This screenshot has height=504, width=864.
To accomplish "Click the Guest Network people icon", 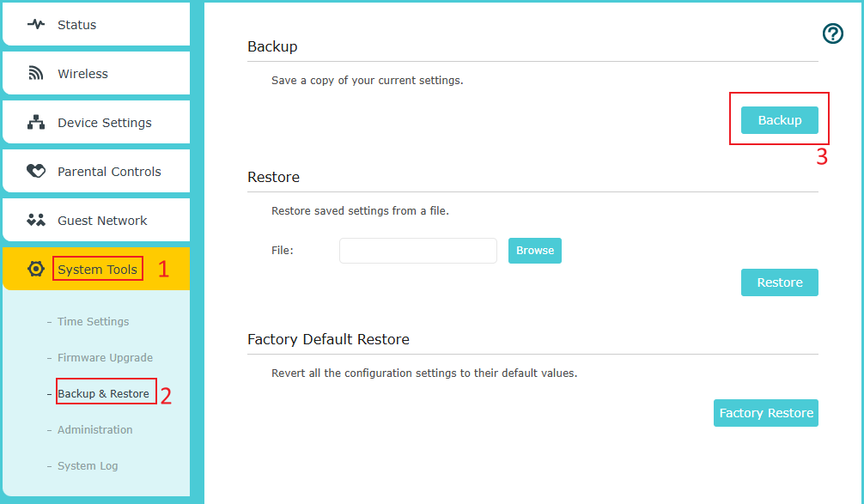I will click(36, 221).
